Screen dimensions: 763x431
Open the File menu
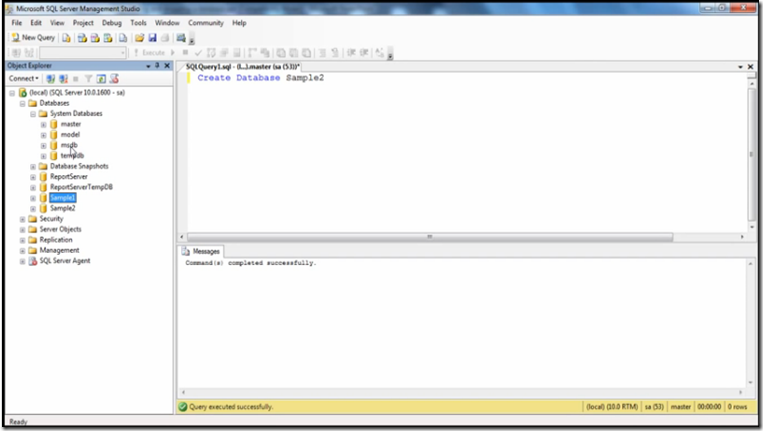pos(17,23)
